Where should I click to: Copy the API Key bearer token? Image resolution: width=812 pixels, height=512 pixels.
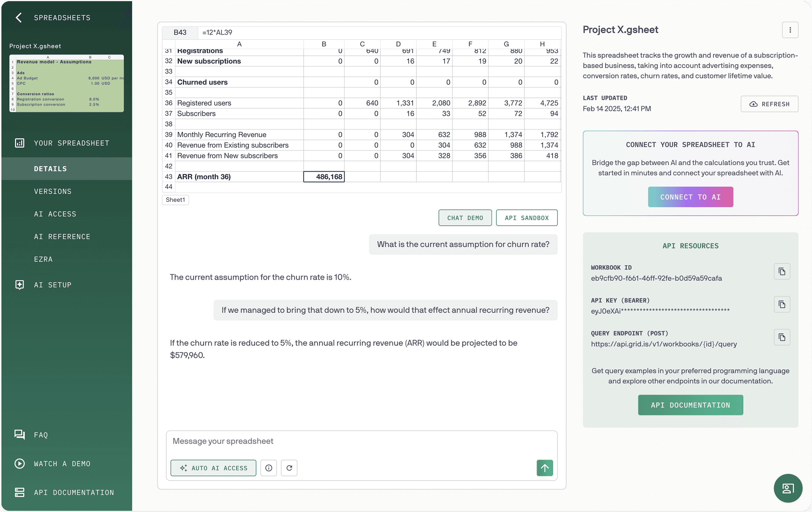(782, 304)
